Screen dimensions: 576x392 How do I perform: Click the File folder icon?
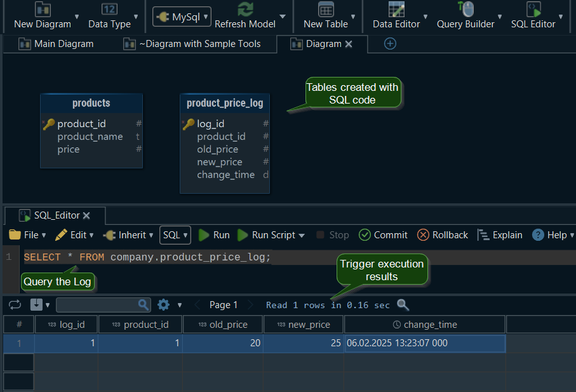tap(15, 235)
